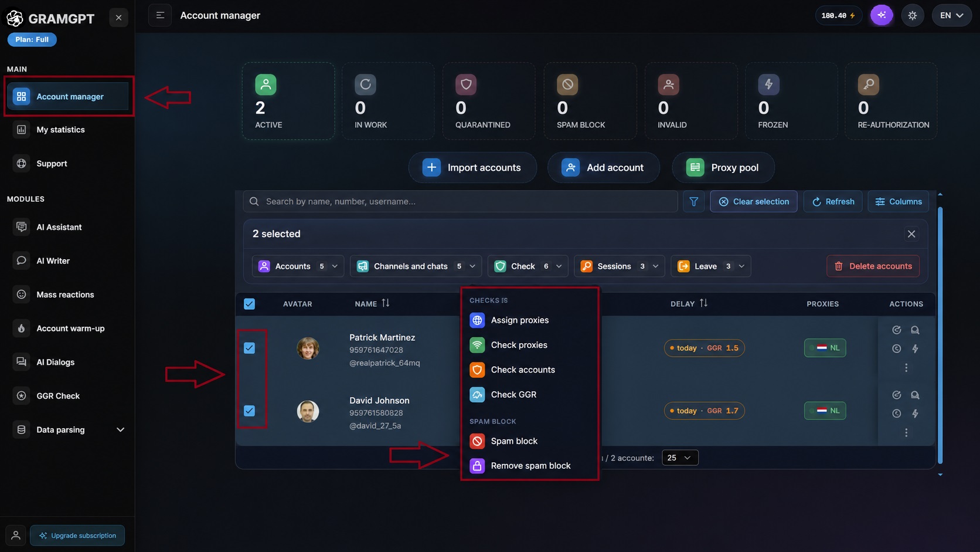Toggle the hamburger menu icon in header
The width and height of the screenshot is (980, 552).
click(x=160, y=15)
